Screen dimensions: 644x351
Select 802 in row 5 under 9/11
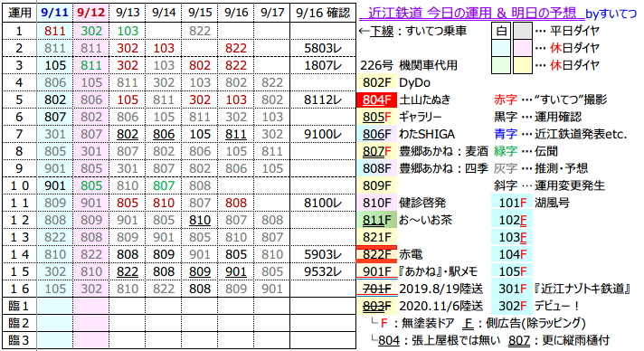coord(55,100)
